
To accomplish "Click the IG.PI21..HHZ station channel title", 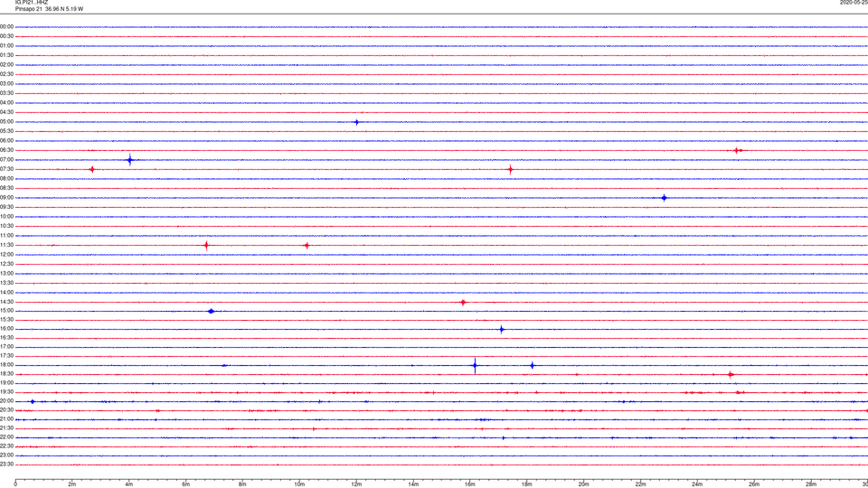I will click(x=32, y=2).
